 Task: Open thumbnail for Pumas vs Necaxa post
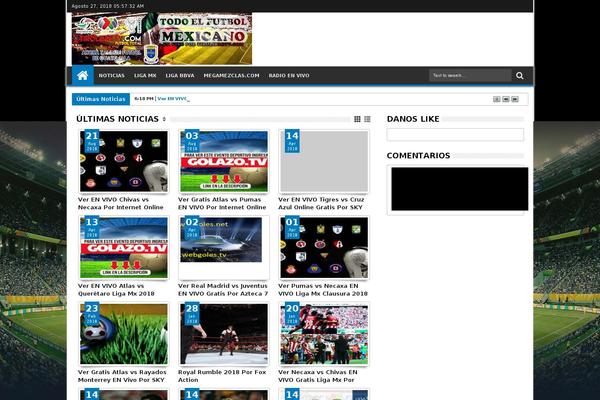click(x=324, y=248)
